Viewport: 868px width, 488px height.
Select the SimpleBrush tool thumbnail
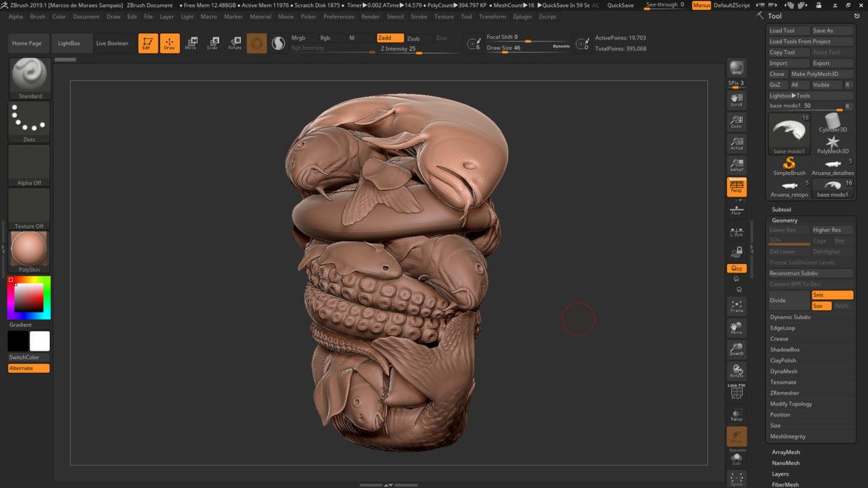(789, 165)
